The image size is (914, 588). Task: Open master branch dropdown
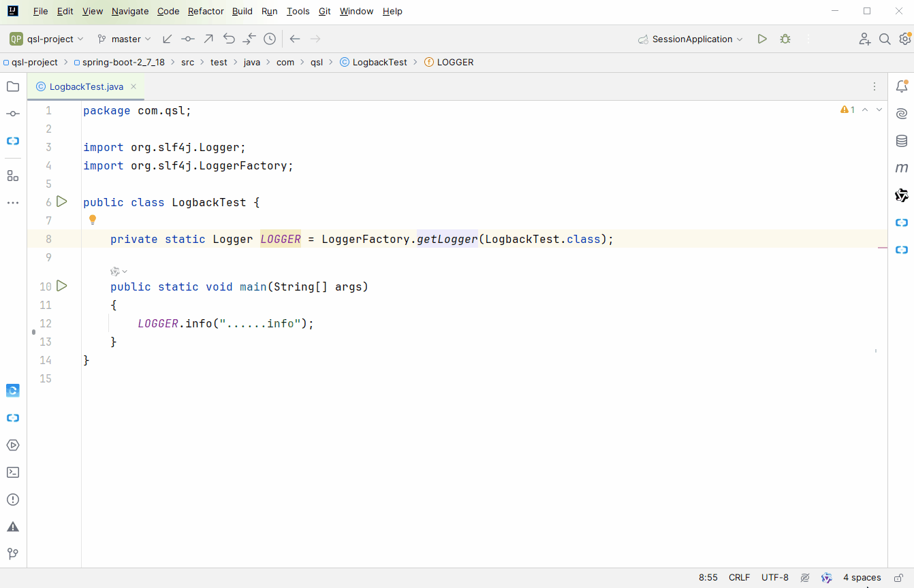[x=125, y=39]
